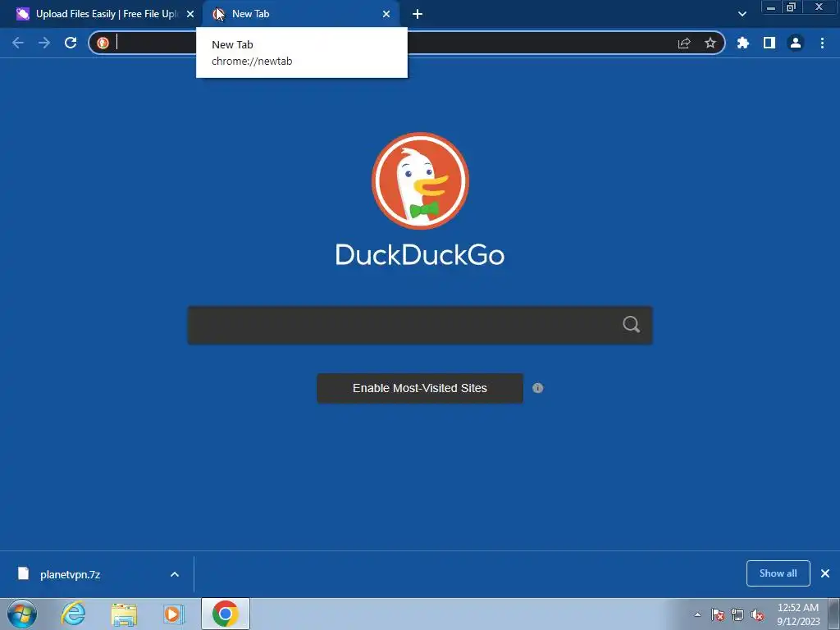Focus the DuckDuckGo search box
Viewport: 840px width, 630px height.
(420, 325)
